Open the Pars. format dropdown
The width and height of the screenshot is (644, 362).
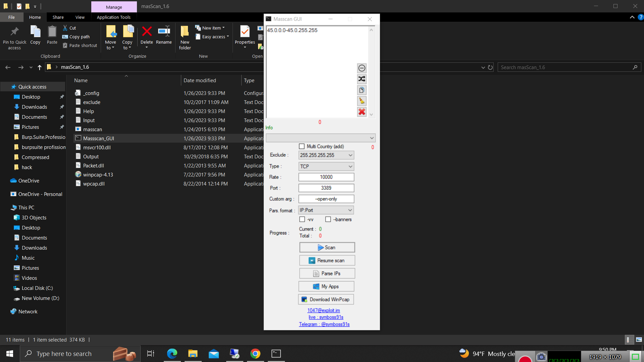(x=350, y=210)
